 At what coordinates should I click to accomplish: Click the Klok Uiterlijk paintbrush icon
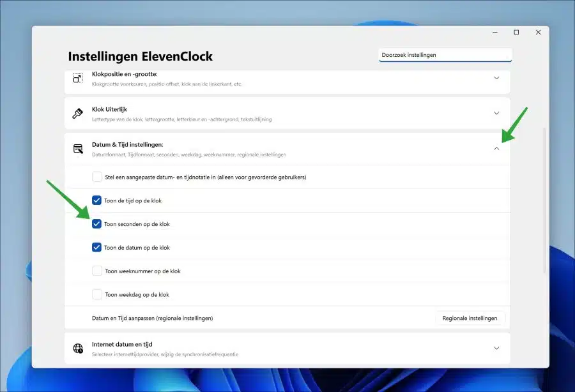point(78,114)
